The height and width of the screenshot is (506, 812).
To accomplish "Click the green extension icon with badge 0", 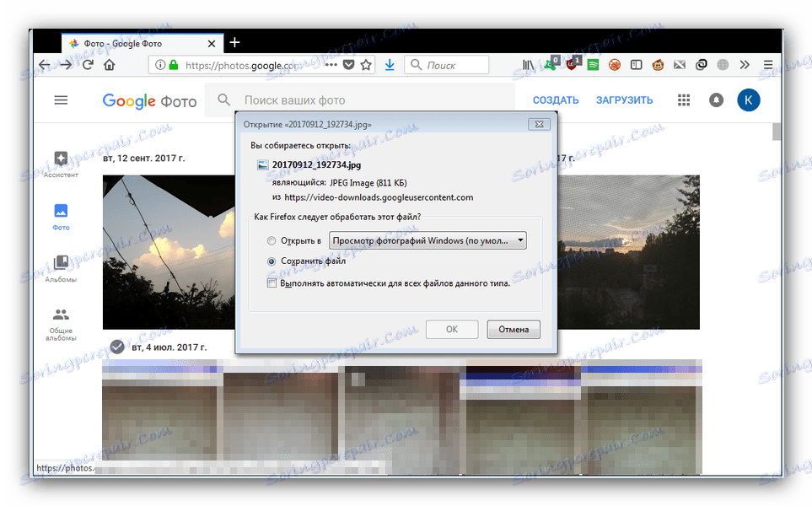I will (551, 64).
